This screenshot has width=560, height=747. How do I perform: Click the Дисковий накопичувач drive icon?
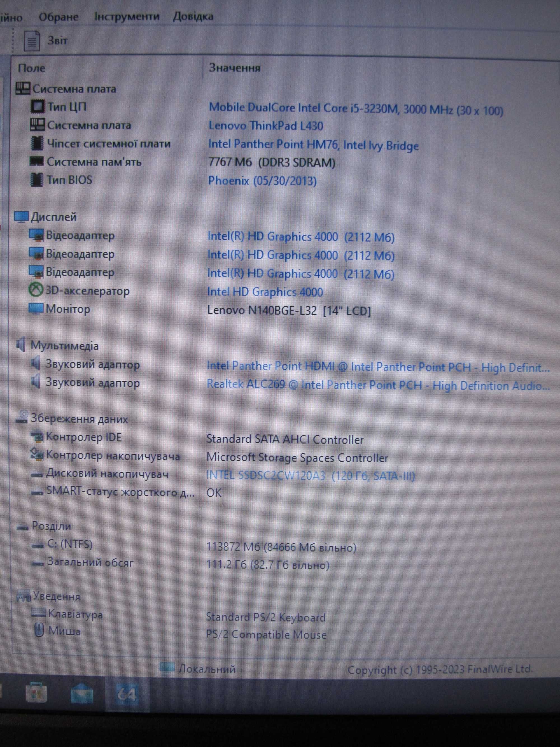[37, 474]
